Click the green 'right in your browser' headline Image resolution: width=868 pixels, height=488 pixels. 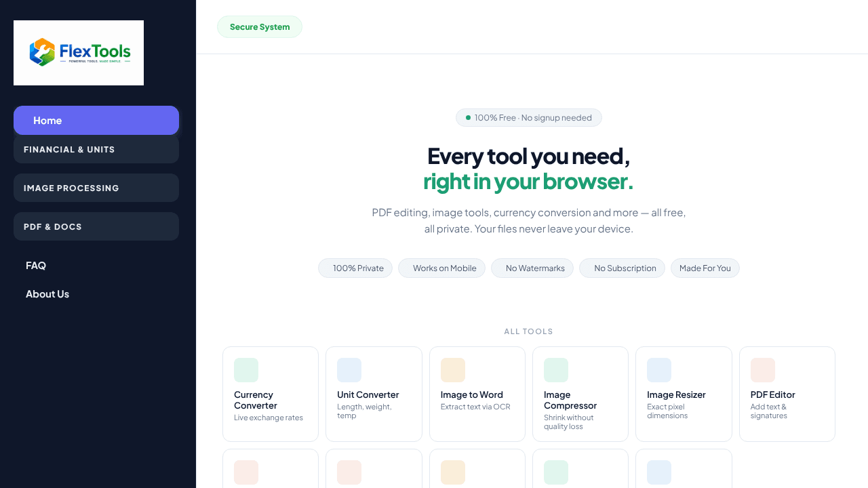coord(528,182)
